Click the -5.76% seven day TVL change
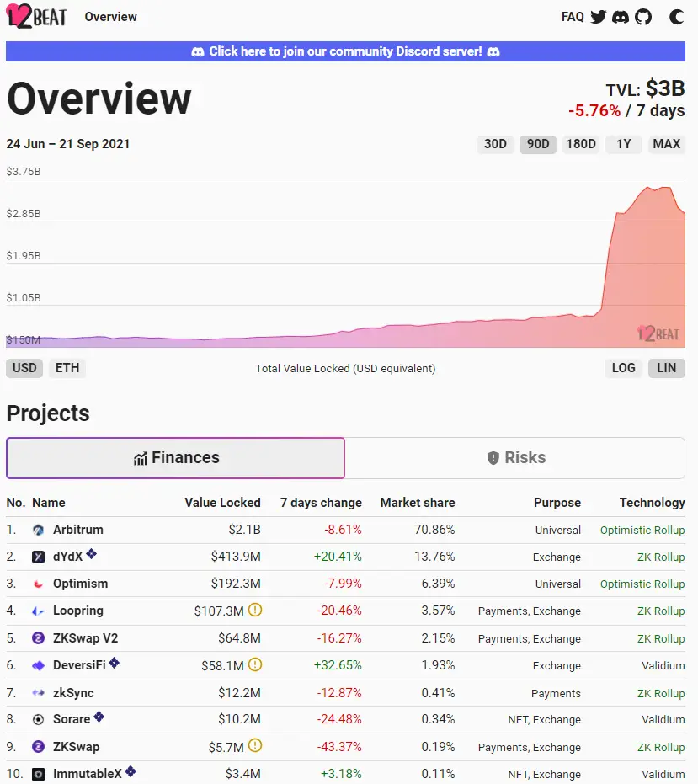The width and height of the screenshot is (698, 784). coord(594,110)
